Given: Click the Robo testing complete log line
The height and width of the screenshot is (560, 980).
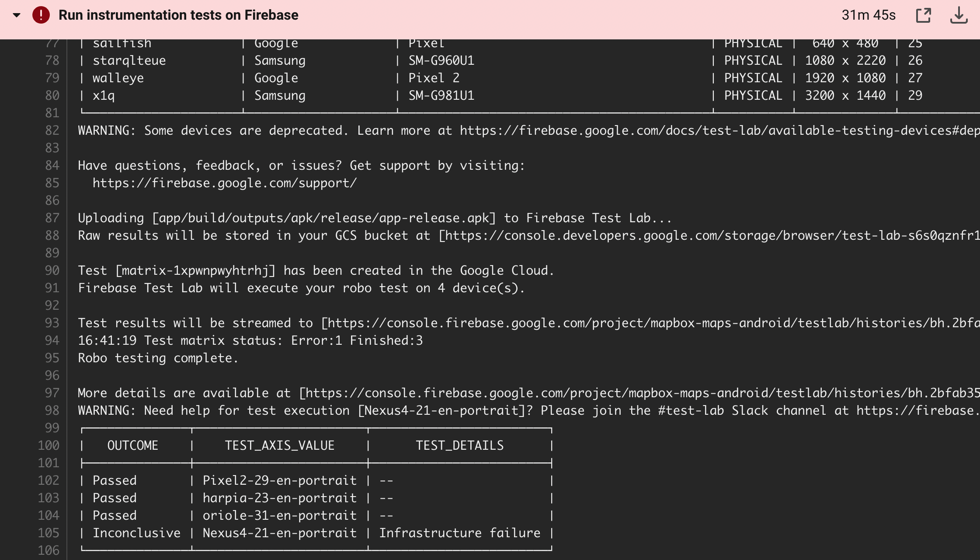Looking at the screenshot, I should [158, 357].
